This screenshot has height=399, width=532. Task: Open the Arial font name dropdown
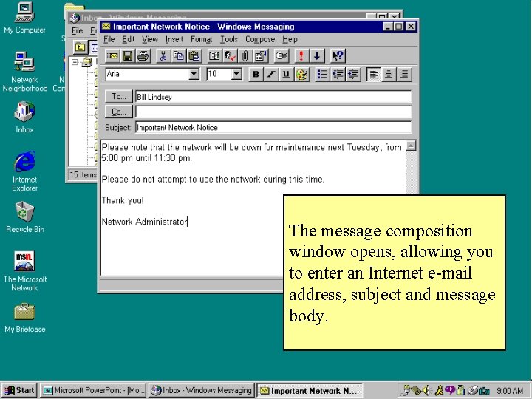(x=194, y=74)
